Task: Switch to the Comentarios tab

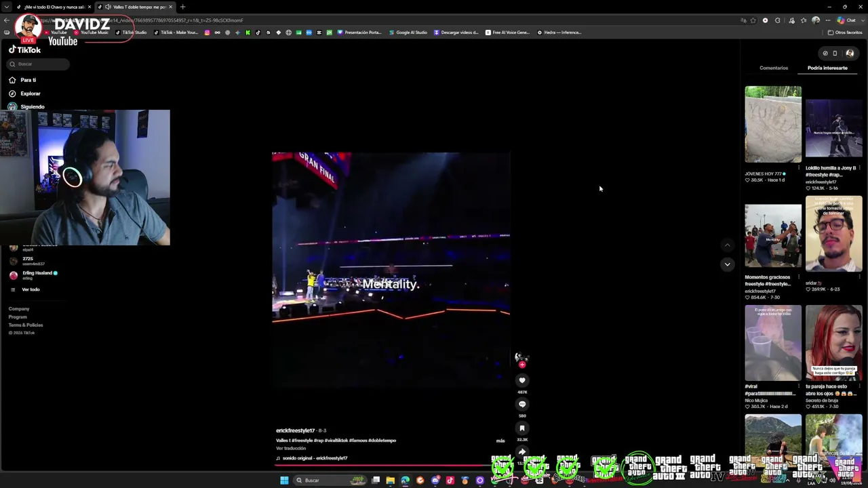Action: [774, 68]
